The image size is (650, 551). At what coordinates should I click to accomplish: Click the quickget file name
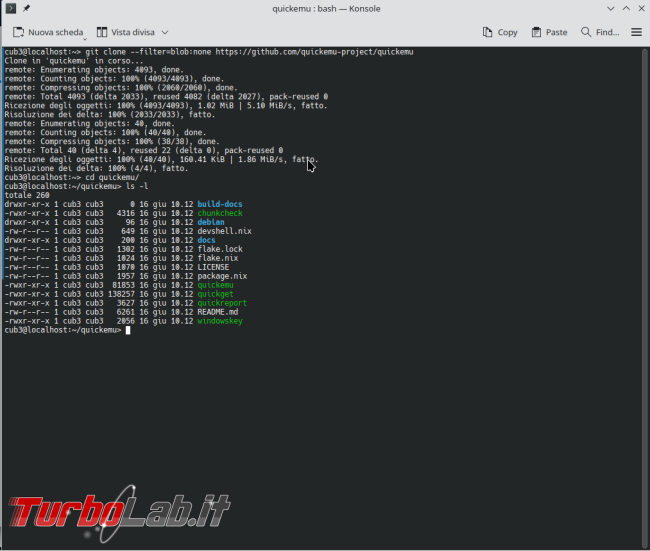(x=215, y=294)
